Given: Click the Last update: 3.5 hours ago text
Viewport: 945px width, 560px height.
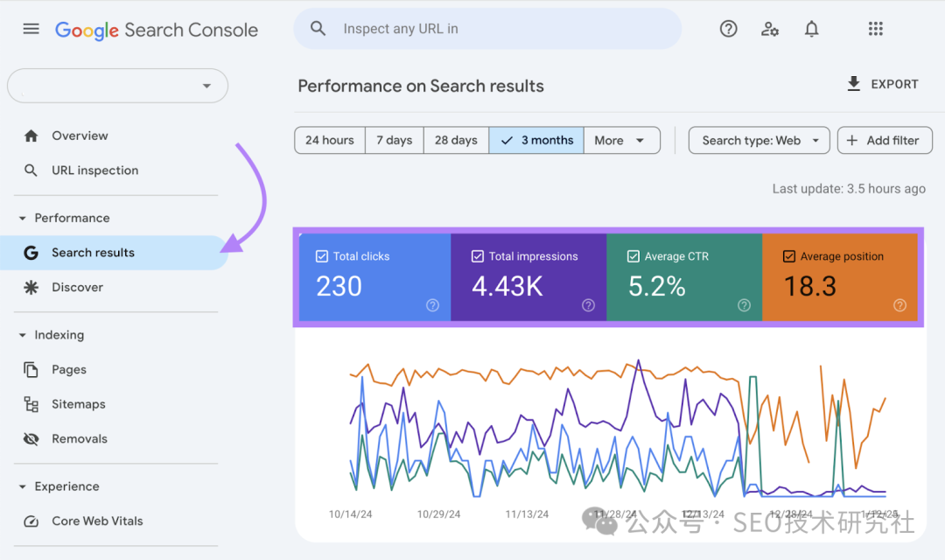Looking at the screenshot, I should [x=849, y=189].
